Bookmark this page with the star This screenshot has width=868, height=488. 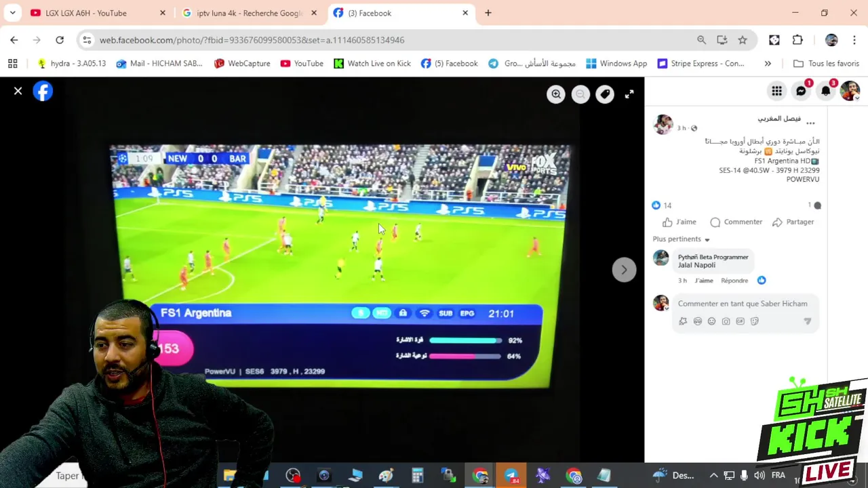[743, 40]
